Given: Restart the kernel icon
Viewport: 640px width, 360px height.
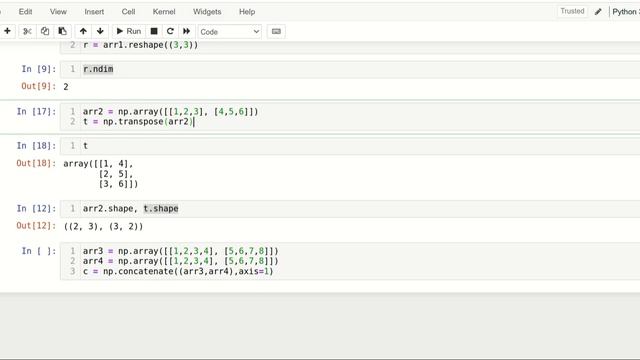Looking at the screenshot, I should coord(170,31).
